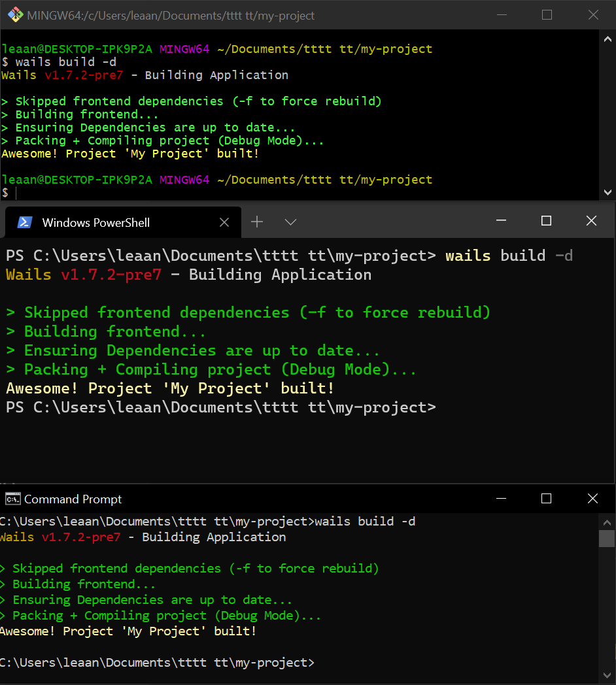
Task: Click 'Wails v1.7.2-pre7' line in PowerShell
Action: 188,275
